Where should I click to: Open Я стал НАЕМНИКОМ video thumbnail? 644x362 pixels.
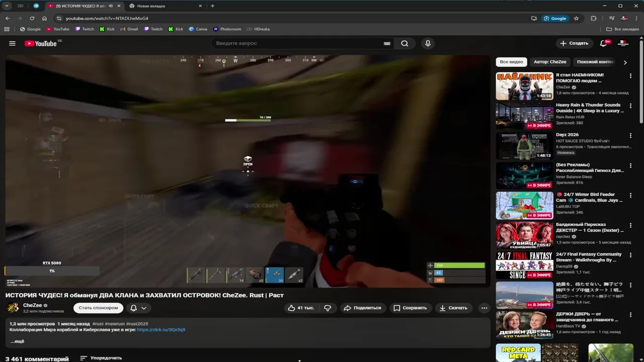click(524, 86)
